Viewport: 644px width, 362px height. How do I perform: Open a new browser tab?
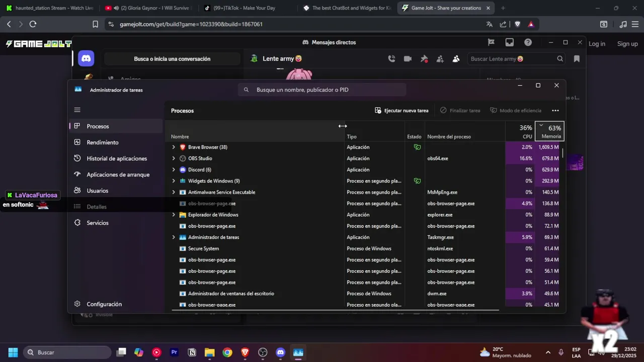[503, 8]
